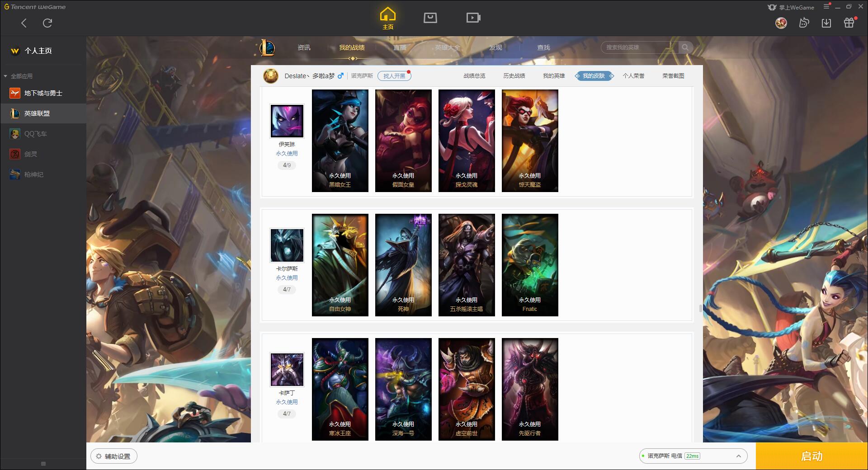The image size is (868, 470).
Task: Open 枪神纪 in the sidebar
Action: point(43,174)
